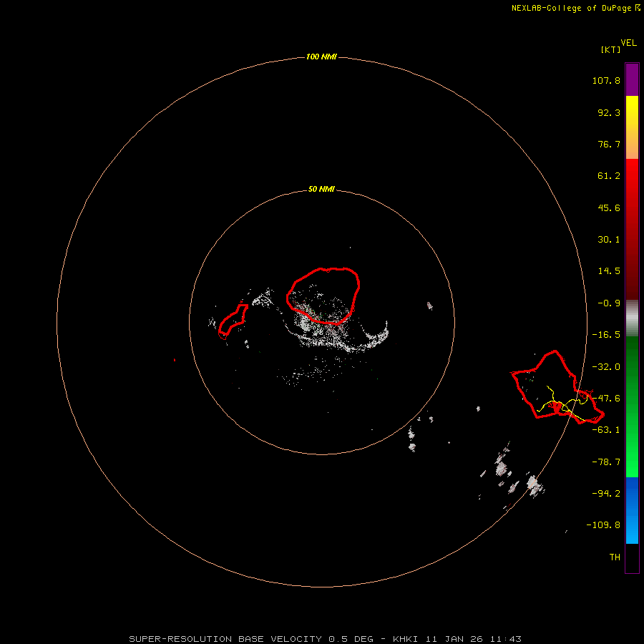This screenshot has width=644, height=644.
Task: Select the -16.5 velocity scale value
Action: tap(606, 335)
